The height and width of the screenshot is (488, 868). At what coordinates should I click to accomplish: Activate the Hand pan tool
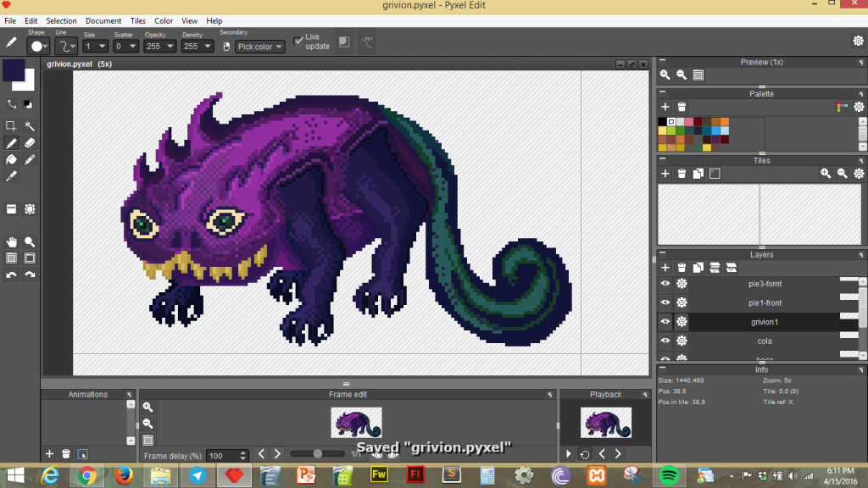coord(12,241)
